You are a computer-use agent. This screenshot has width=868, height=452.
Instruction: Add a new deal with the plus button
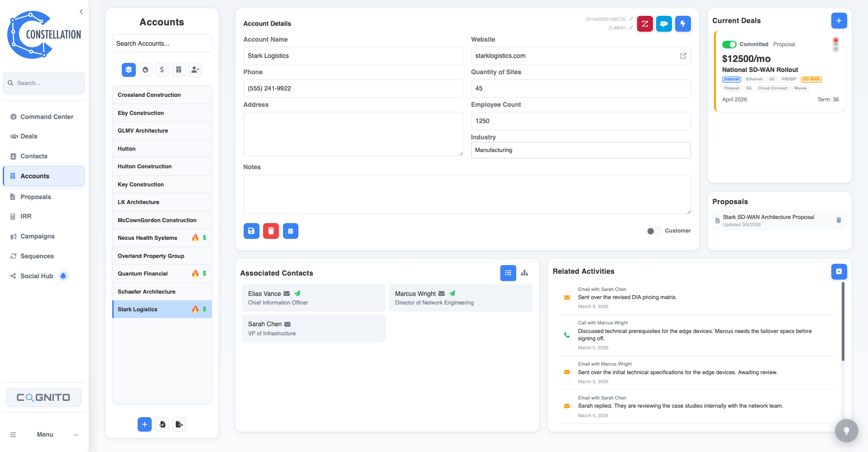839,20
